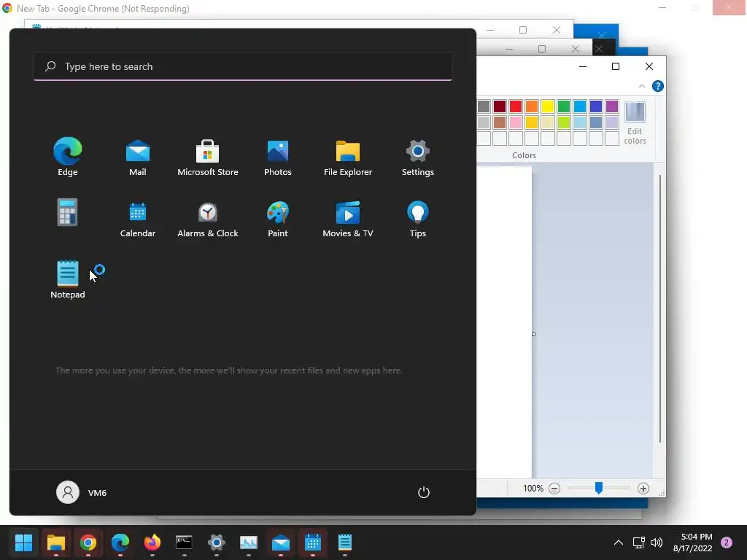Open the Calculator app icon

click(68, 212)
